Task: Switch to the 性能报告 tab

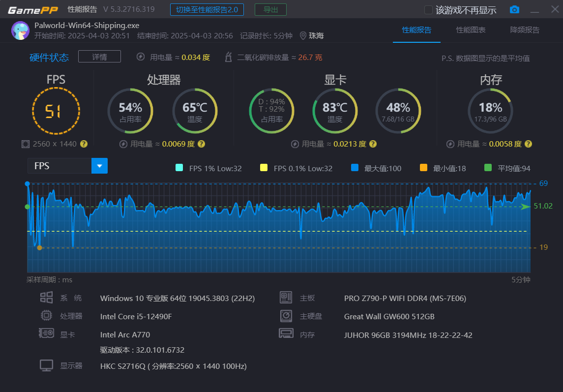Action: pos(416,30)
